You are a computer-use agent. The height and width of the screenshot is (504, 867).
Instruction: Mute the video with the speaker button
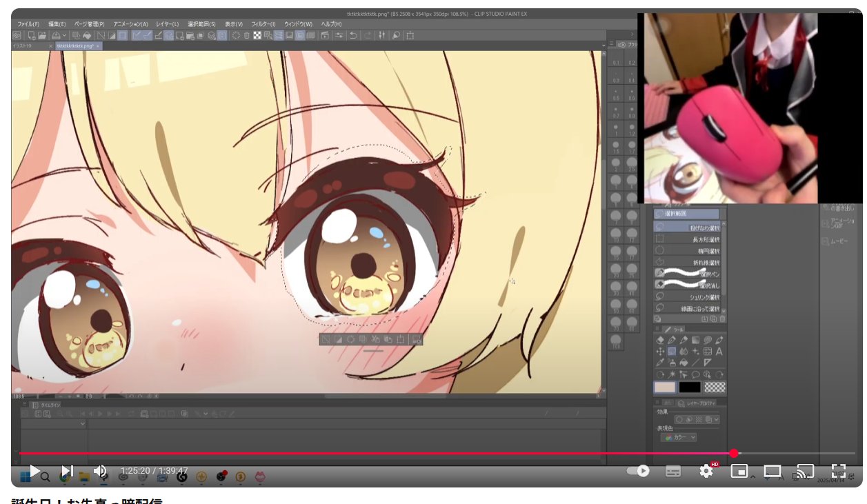(x=100, y=471)
